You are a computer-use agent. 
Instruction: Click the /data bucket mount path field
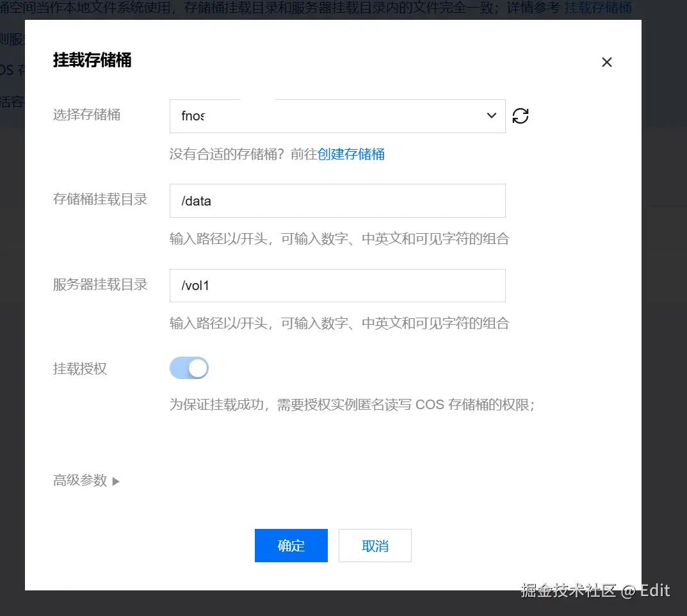337,200
